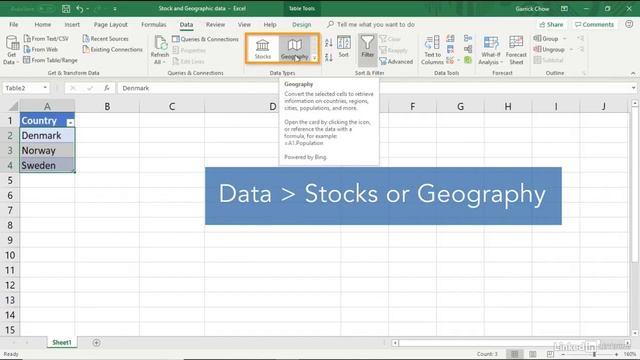
Task: Open the Formulas tab
Action: pyautogui.click(x=153, y=24)
